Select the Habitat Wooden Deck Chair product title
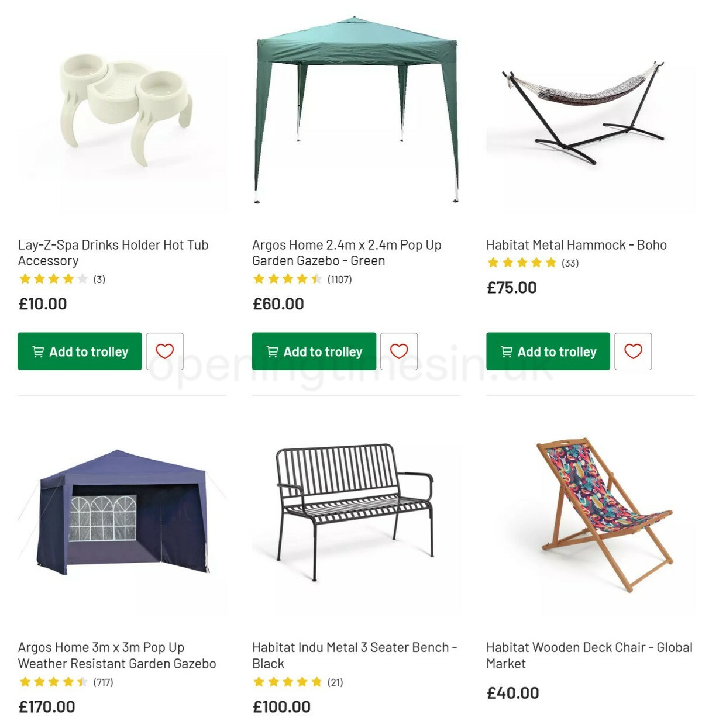Image resolution: width=702 pixels, height=728 pixels. 588,655
